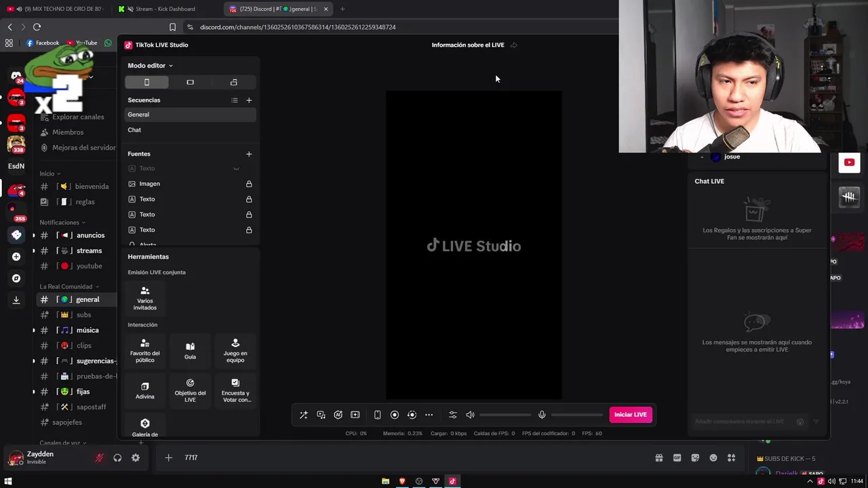868x488 pixels.
Task: Mute the speaker in TikTok toolbar
Action: 470,415
